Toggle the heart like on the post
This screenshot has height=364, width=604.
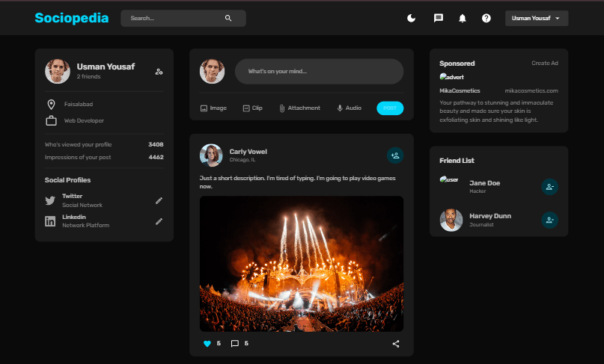[207, 344]
